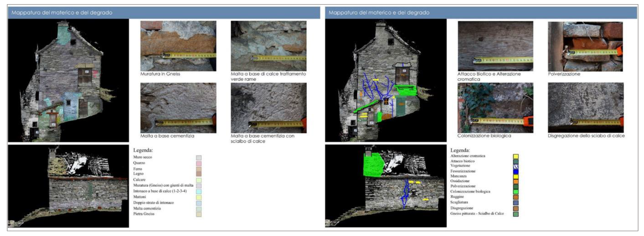
Task: Open the cementizia con scialbo di calce photo
Action: pyautogui.click(x=268, y=108)
